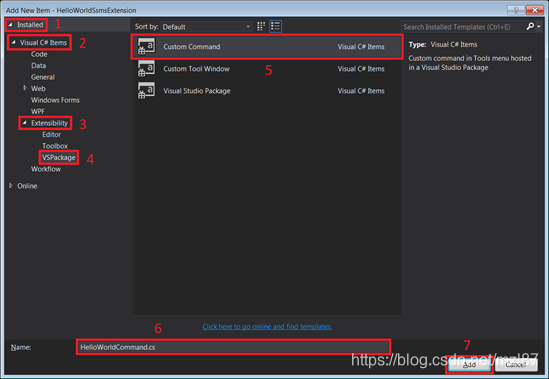Viewport: 549px width, 379px height.
Task: Collapse the Extensibility tree node
Action: (x=25, y=123)
